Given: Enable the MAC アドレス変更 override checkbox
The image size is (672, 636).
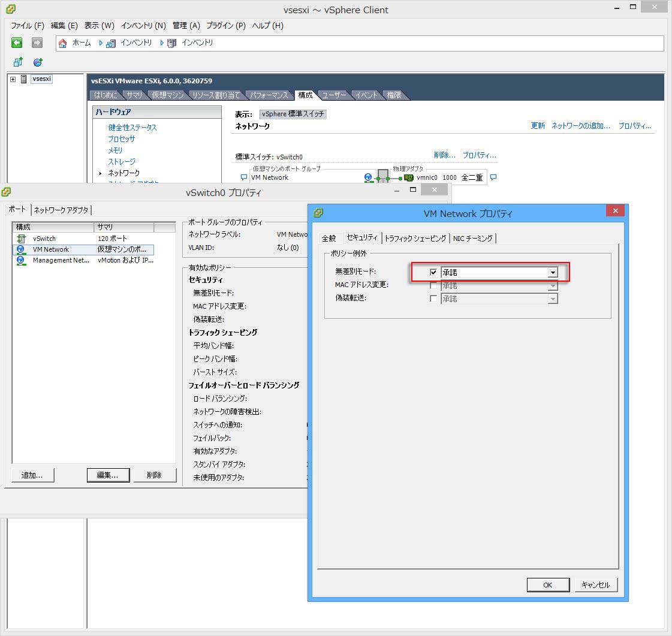Looking at the screenshot, I should tap(433, 285).
